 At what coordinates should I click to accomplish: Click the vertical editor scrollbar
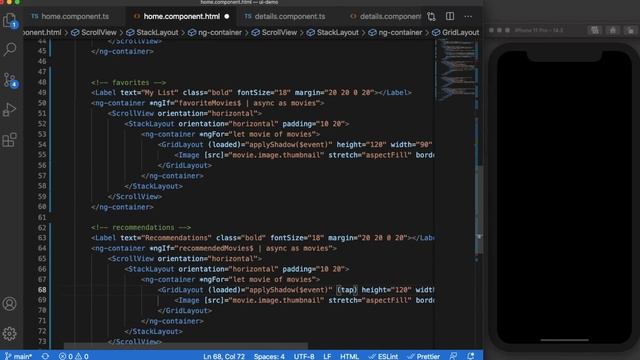[479, 209]
